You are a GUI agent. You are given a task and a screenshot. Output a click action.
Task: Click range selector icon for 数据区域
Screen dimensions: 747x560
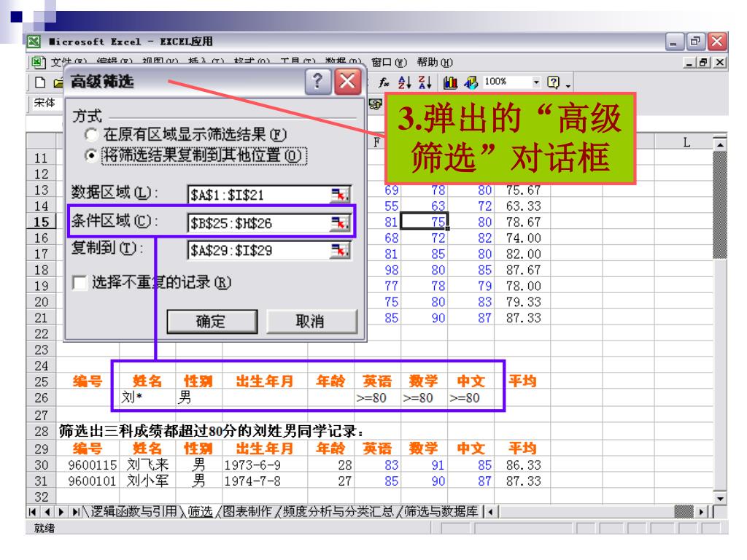click(340, 194)
